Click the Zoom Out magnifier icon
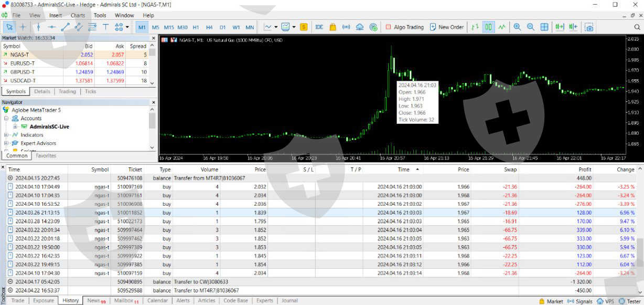 (x=531, y=27)
